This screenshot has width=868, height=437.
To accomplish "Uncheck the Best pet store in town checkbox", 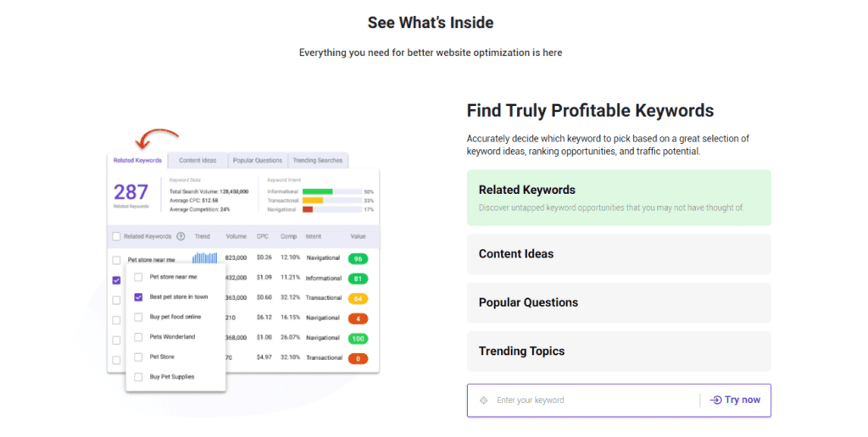I will [138, 297].
